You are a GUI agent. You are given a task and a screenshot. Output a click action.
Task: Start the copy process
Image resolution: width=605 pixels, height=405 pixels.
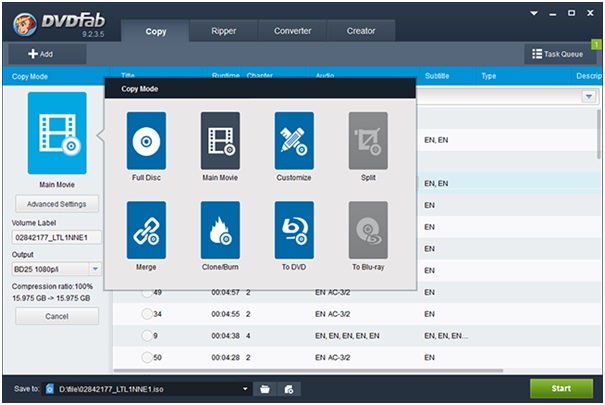coord(561,388)
